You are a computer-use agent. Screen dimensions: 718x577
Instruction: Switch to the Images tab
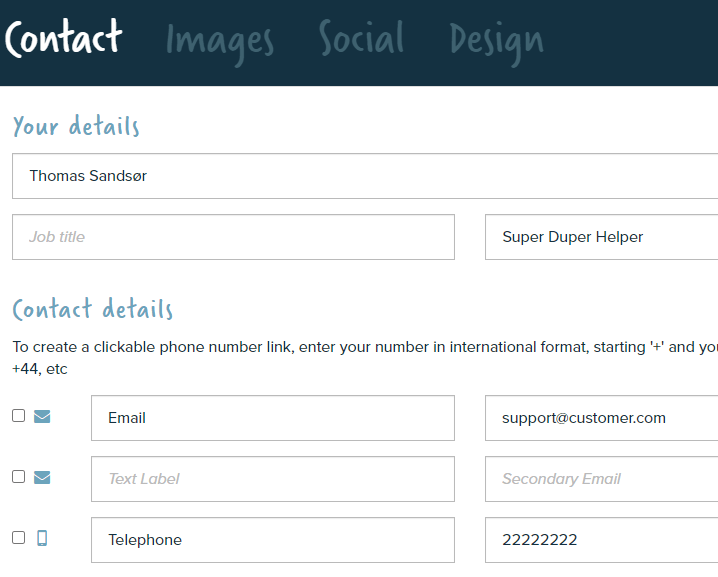coord(219,41)
